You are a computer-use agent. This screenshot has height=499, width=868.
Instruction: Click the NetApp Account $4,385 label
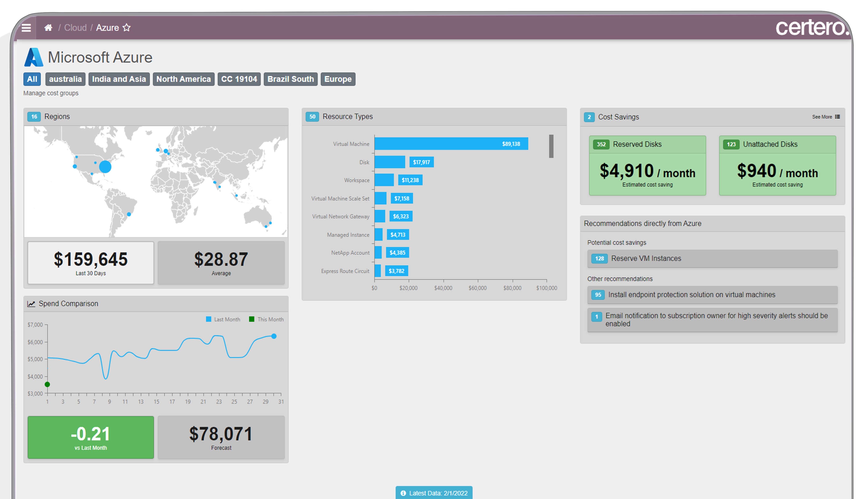(x=397, y=253)
